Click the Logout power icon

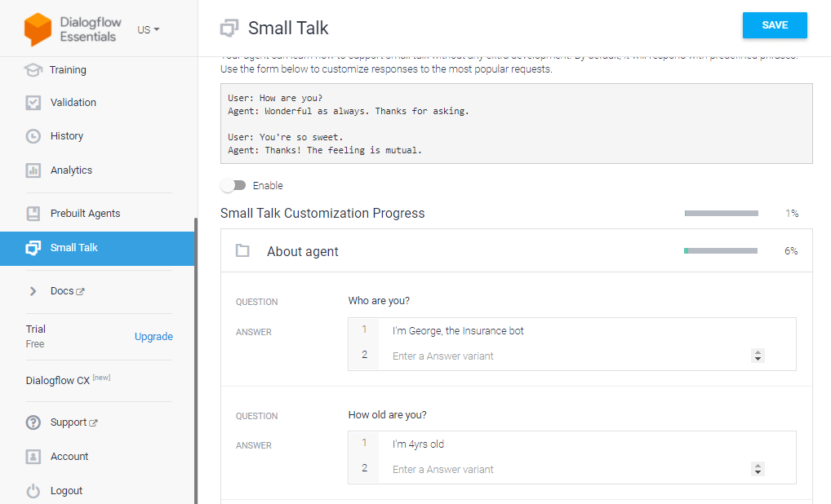click(33, 491)
